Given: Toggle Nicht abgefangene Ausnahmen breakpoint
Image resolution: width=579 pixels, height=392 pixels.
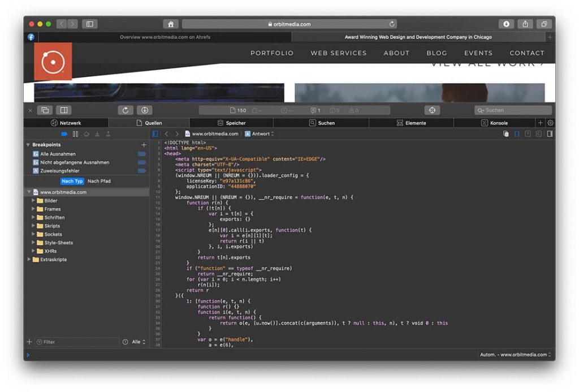Looking at the screenshot, I should point(142,162).
